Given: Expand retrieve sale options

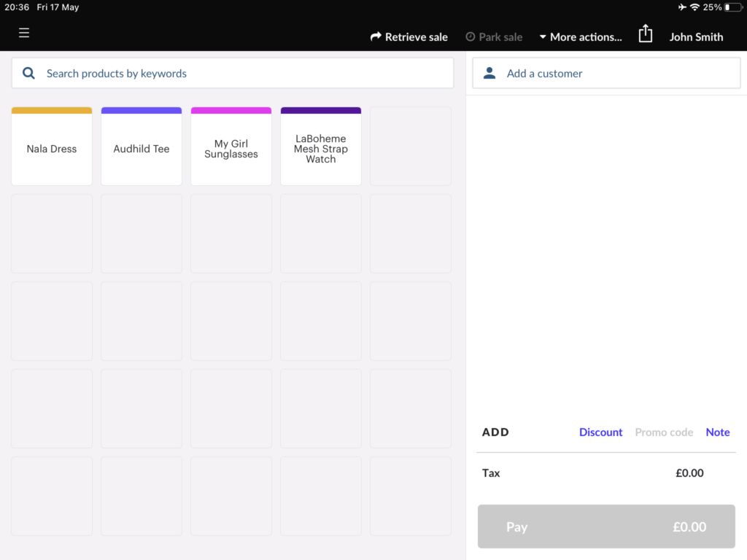Looking at the screenshot, I should pyautogui.click(x=409, y=36).
